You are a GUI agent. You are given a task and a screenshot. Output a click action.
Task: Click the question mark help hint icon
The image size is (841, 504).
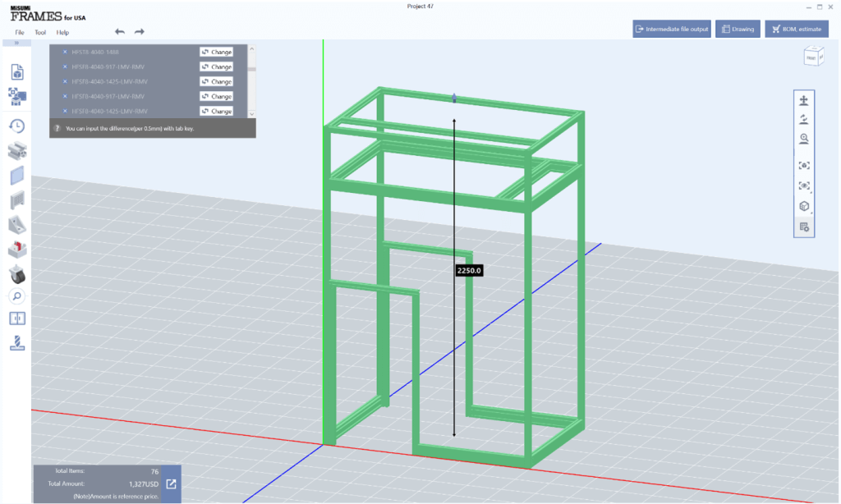(57, 129)
